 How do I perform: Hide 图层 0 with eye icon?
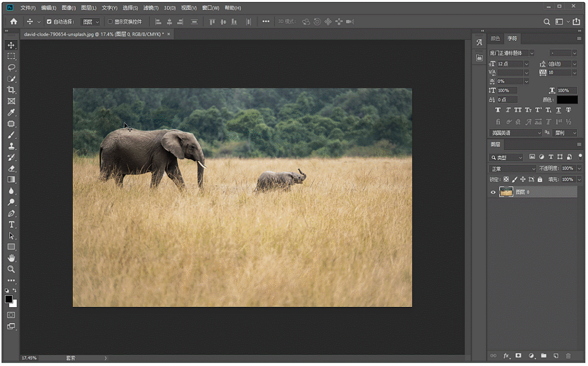point(493,192)
